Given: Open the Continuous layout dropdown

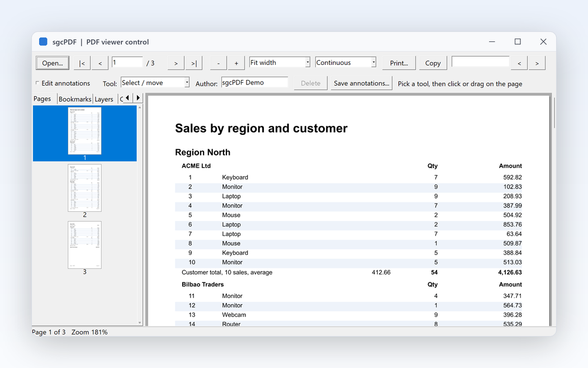Looking at the screenshot, I should (x=346, y=62).
